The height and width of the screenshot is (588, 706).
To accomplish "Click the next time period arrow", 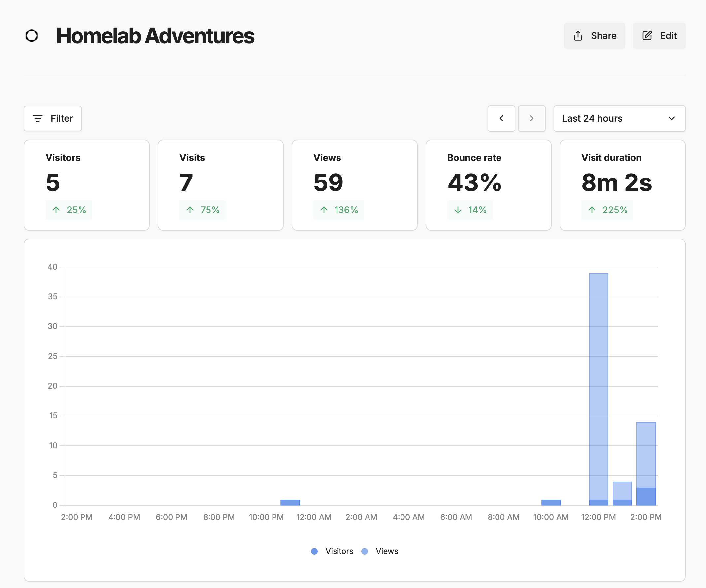I will (x=531, y=118).
